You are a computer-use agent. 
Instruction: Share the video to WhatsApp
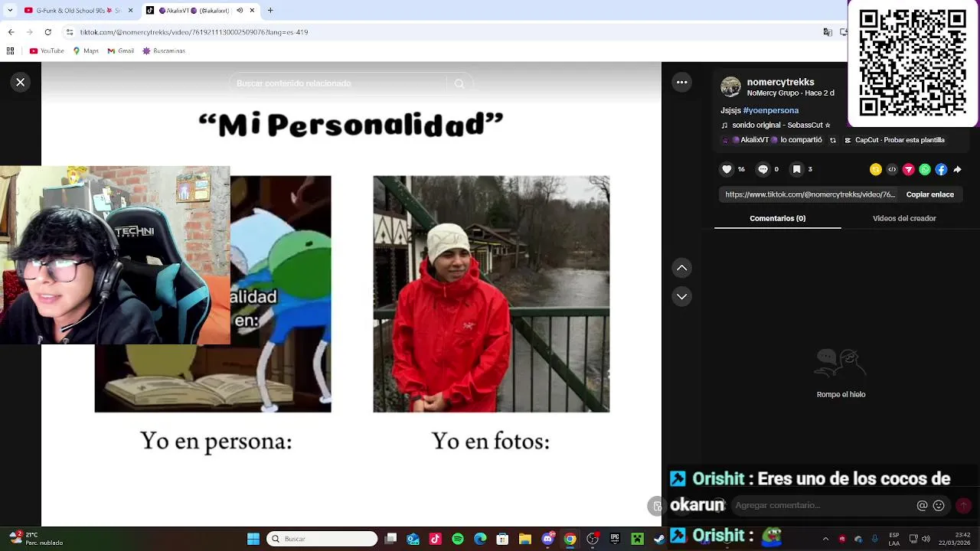pos(925,170)
